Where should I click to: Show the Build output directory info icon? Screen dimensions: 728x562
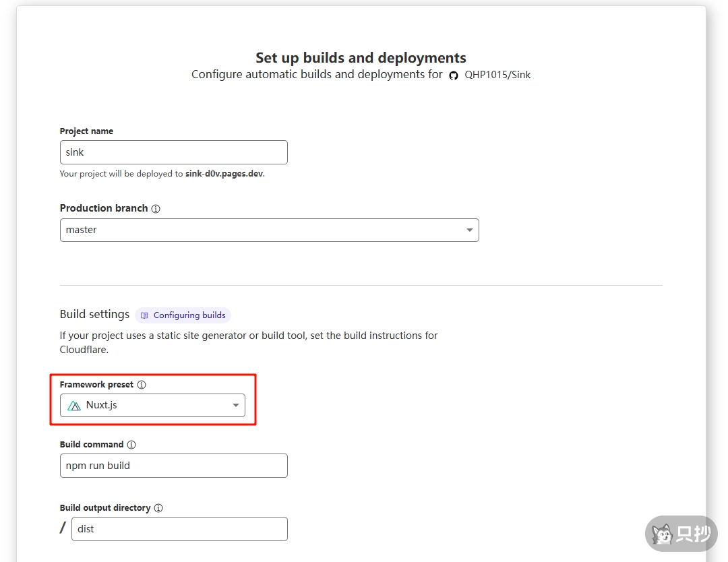click(158, 508)
